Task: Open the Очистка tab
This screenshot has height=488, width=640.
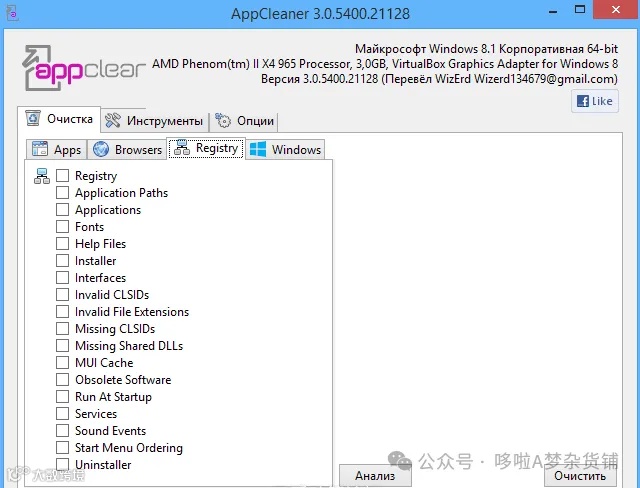Action: [x=59, y=119]
